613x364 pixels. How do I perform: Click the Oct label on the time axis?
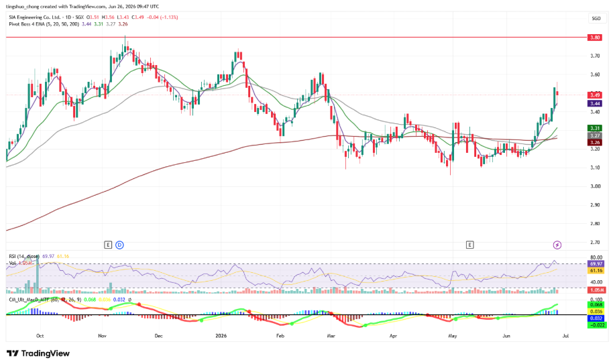40,336
